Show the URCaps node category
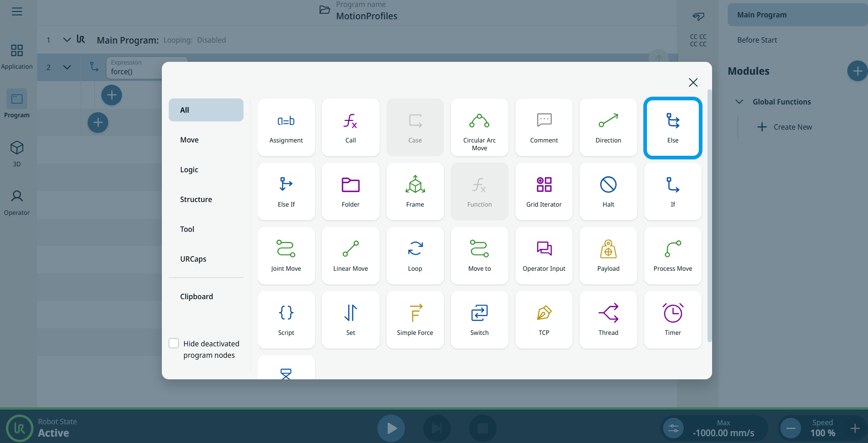 click(x=193, y=259)
